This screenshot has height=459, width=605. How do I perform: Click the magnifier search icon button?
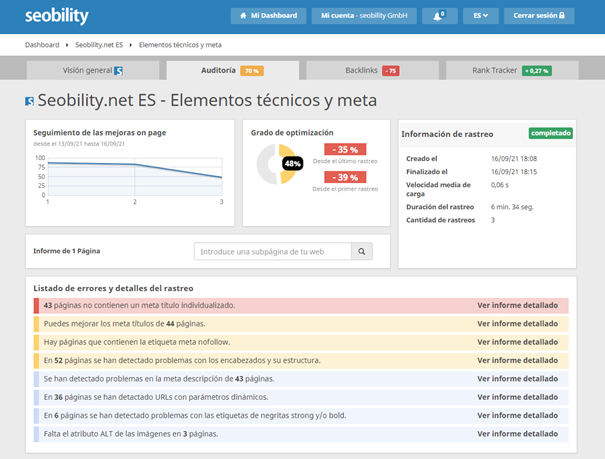(362, 251)
